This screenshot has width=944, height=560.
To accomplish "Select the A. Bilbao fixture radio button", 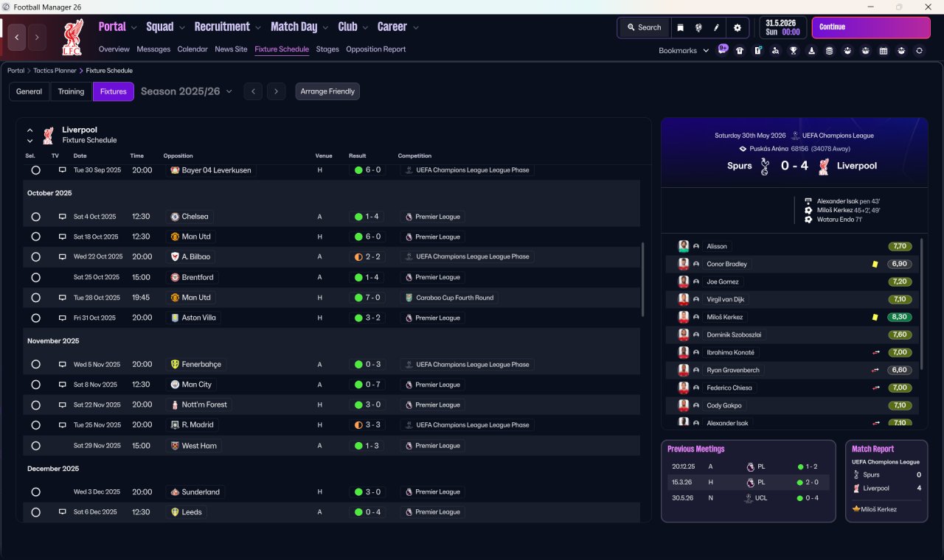I will click(35, 257).
